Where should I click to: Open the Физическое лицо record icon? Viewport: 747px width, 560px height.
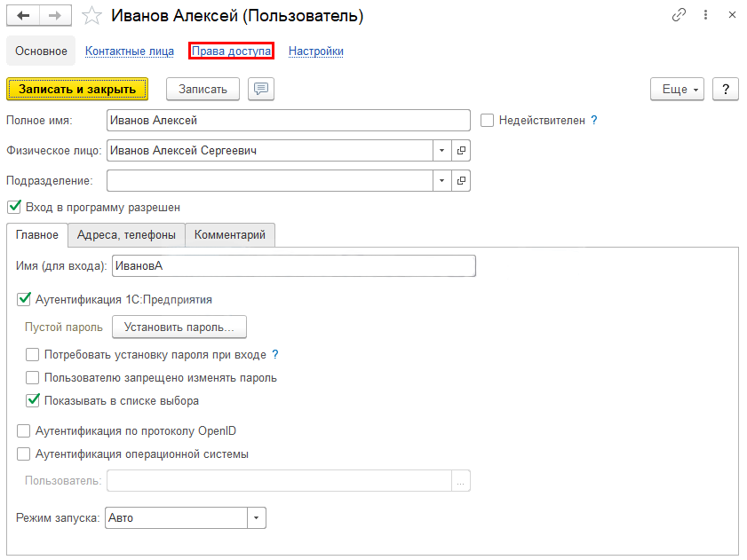coord(461,151)
